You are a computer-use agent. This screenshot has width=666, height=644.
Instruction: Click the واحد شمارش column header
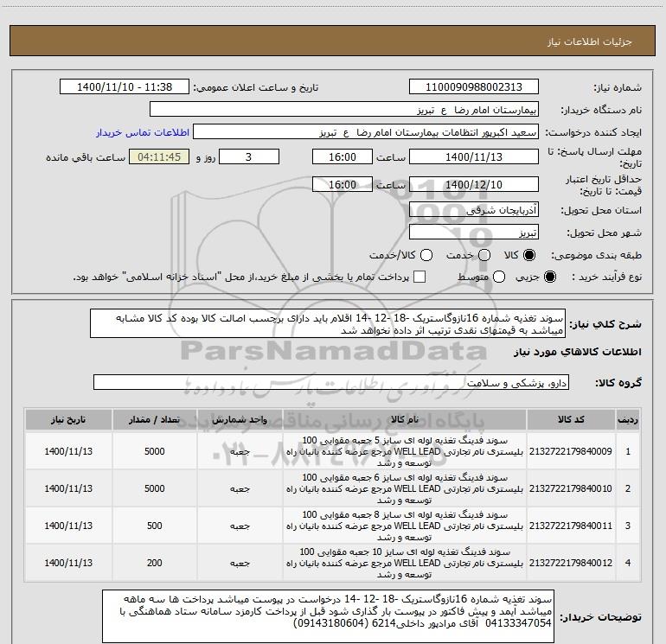[x=240, y=419]
